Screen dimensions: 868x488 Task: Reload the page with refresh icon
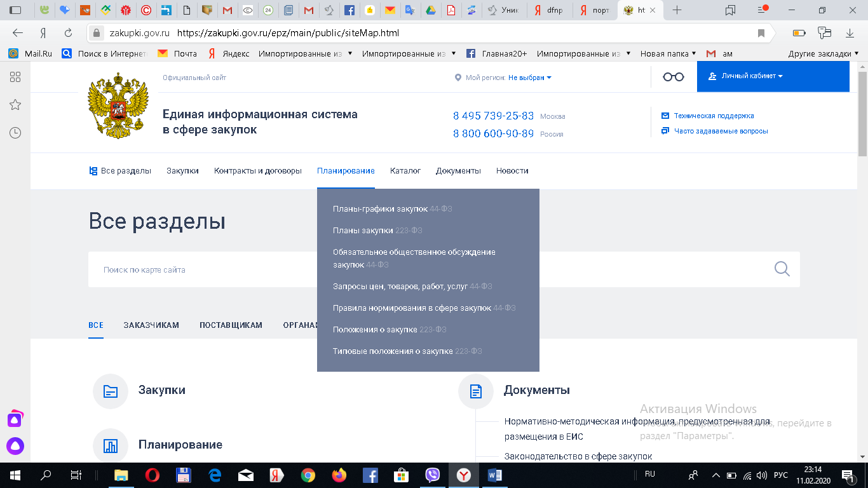tap(68, 33)
